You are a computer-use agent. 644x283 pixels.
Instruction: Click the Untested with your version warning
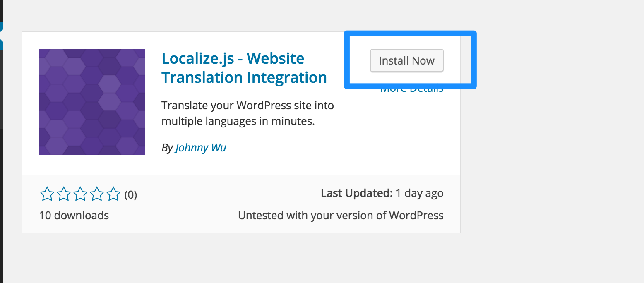point(341,215)
